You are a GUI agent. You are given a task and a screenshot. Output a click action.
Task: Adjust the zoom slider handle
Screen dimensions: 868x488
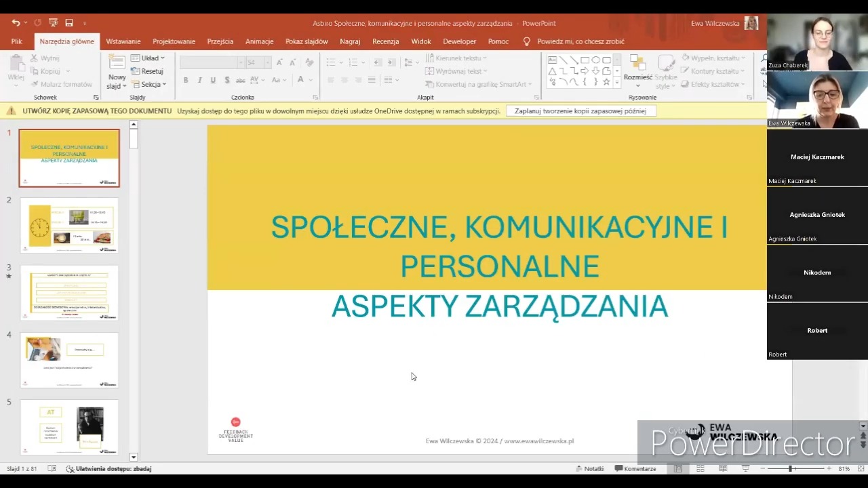790,468
